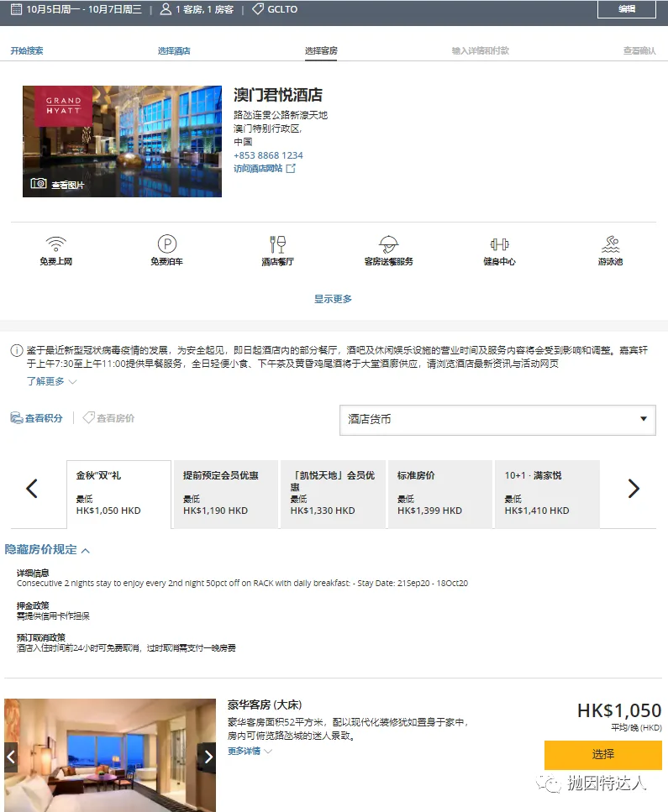Click the info icon beside the notice
The width and height of the screenshot is (668, 812).
pyautogui.click(x=17, y=351)
